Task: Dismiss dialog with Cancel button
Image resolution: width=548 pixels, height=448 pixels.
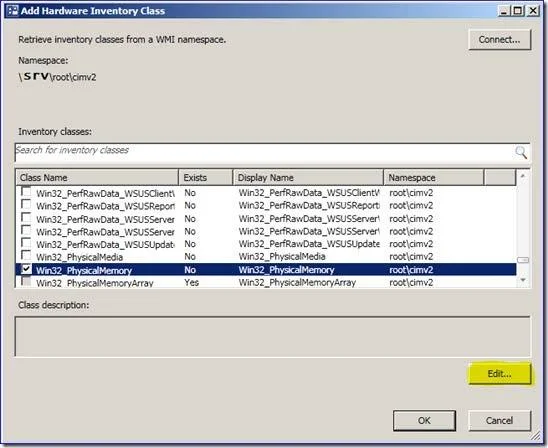Action: click(x=499, y=420)
